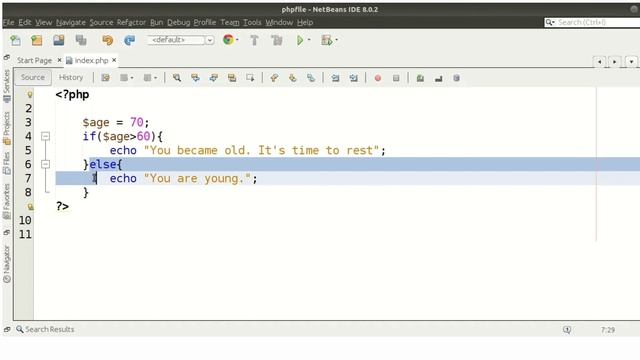Screen dimensions: 640x360
Task: Open the Refactor menu
Action: click(131, 22)
